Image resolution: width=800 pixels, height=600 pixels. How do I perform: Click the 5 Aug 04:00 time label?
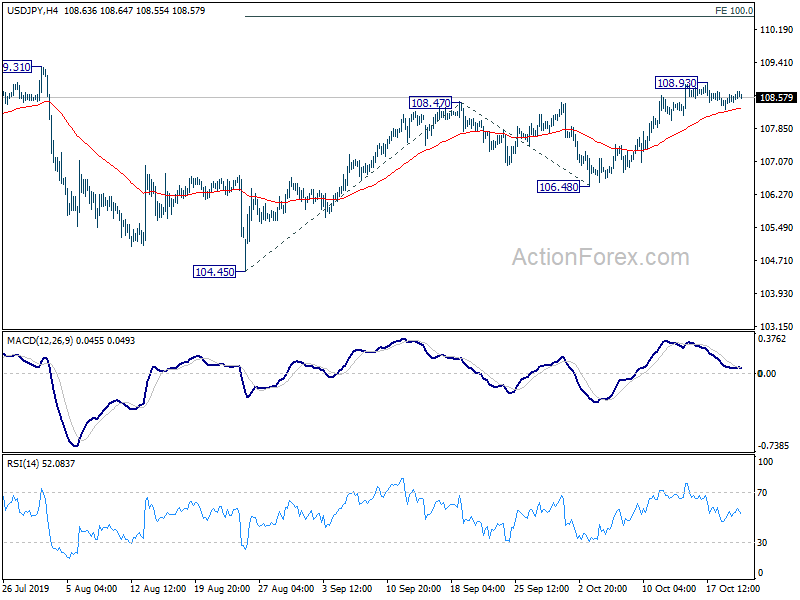[x=92, y=589]
